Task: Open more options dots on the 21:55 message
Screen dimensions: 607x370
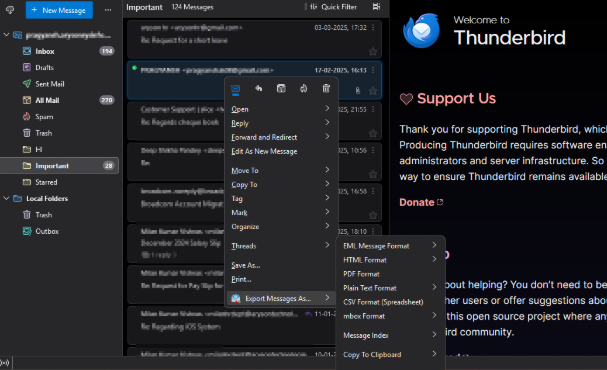Action: pyautogui.click(x=373, y=110)
